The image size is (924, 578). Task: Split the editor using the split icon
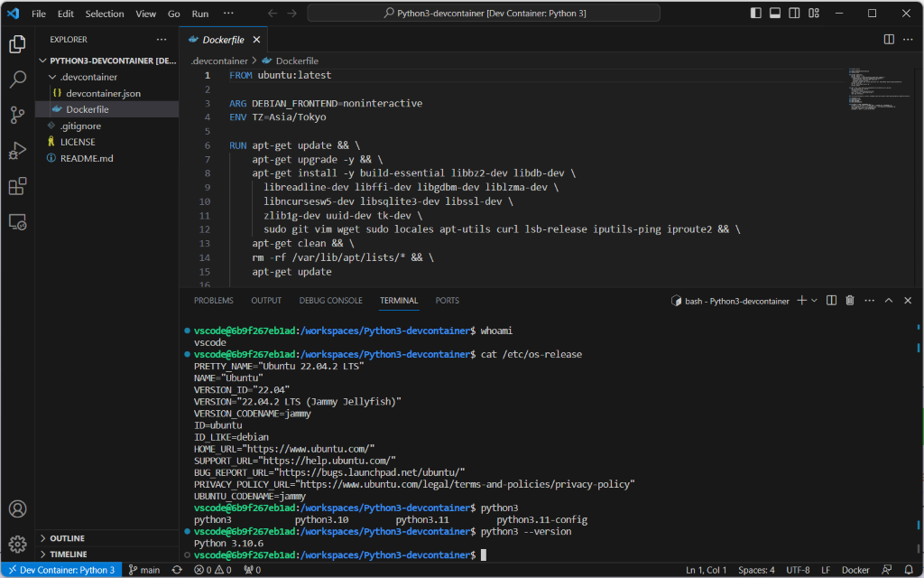[889, 39]
